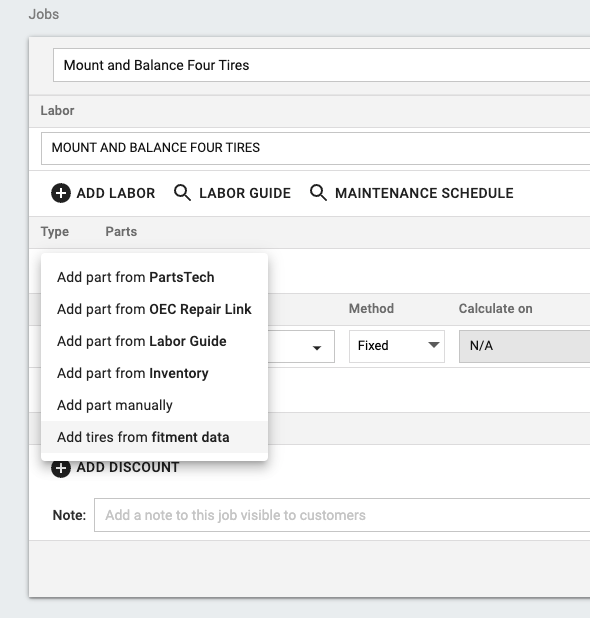Screen dimensions: 590x618
Task: Click the magnifier icon beside MAINTENANCE SCHEDULE
Action: 318,193
